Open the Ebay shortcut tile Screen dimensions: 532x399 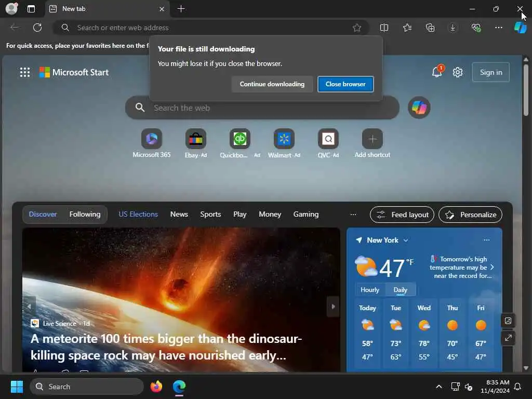pyautogui.click(x=196, y=143)
